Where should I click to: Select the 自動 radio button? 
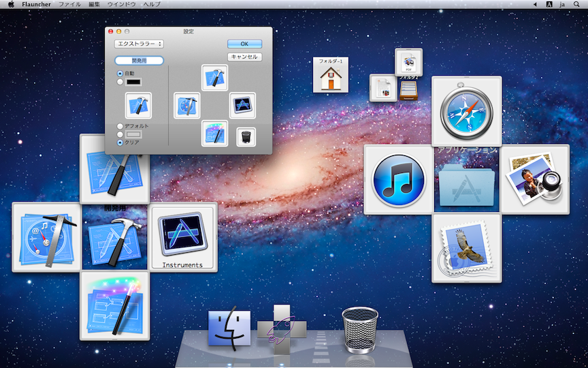coord(120,74)
